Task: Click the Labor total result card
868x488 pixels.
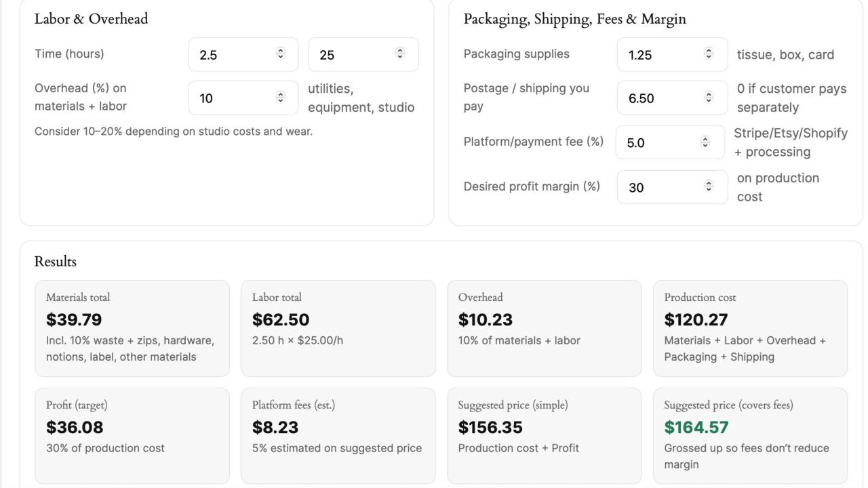Action: 338,328
